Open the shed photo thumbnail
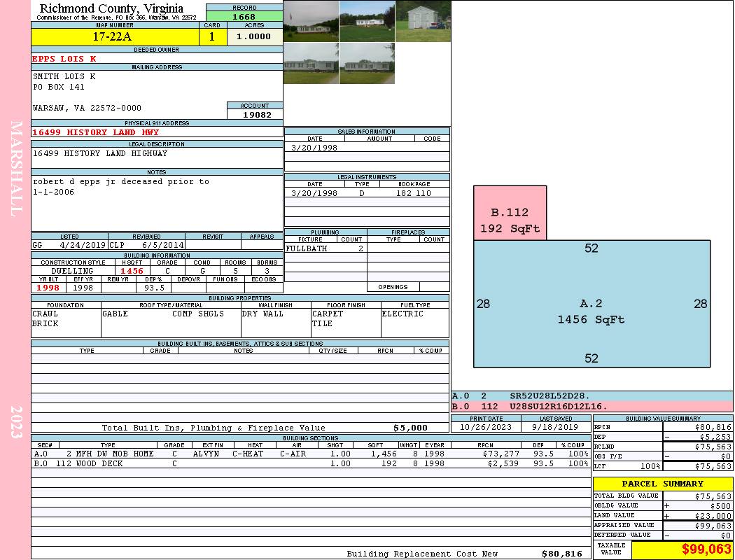 point(423,21)
